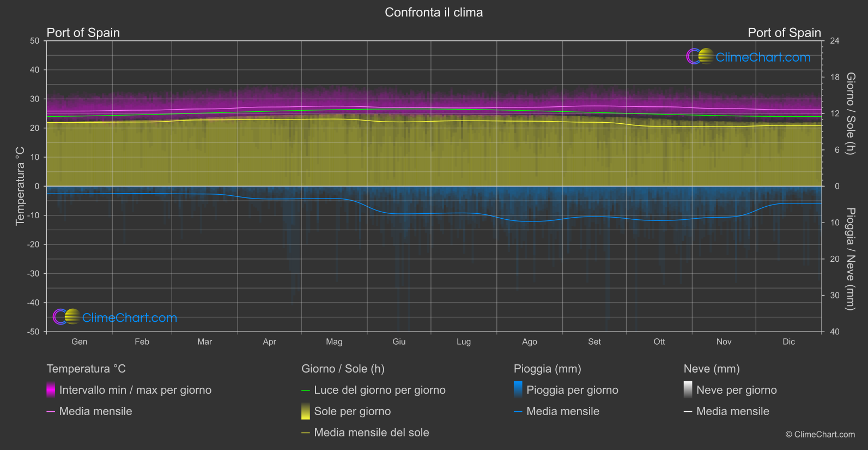Click the magenta temperature Media mensile line marker
This screenshot has width=868, height=450.
(51, 412)
